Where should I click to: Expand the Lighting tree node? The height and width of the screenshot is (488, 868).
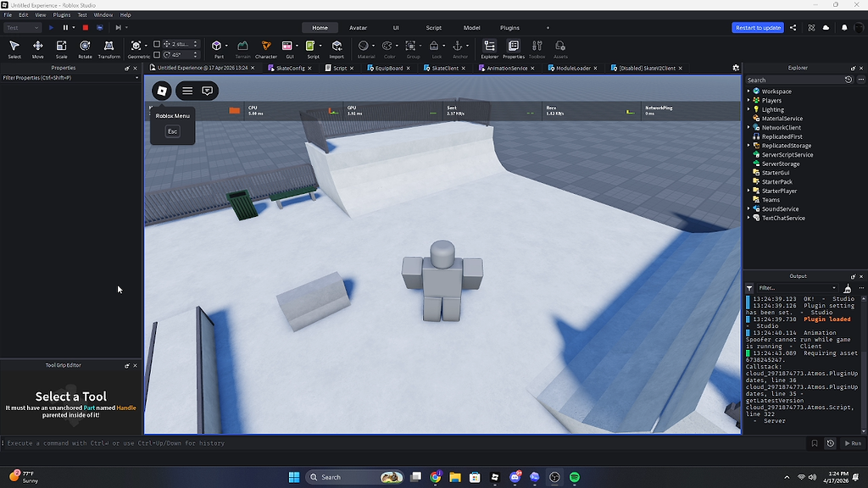click(x=748, y=109)
